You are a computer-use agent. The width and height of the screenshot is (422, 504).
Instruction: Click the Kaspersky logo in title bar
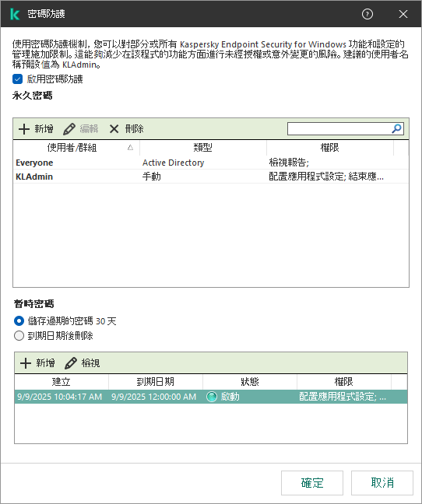[15, 14]
